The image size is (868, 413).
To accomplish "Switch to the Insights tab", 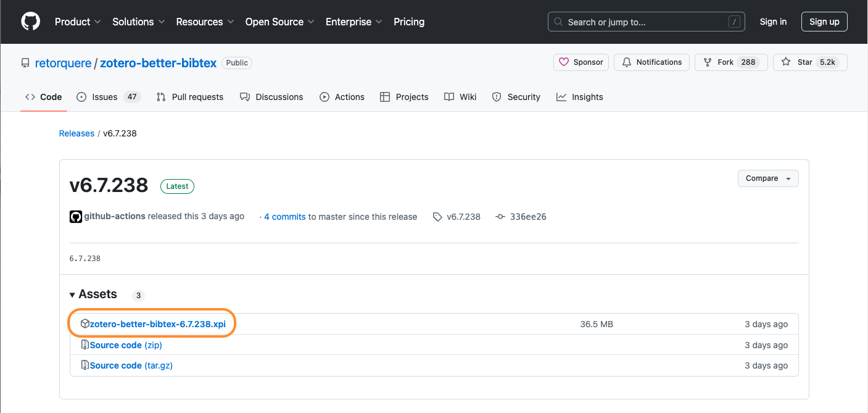I will (x=579, y=97).
